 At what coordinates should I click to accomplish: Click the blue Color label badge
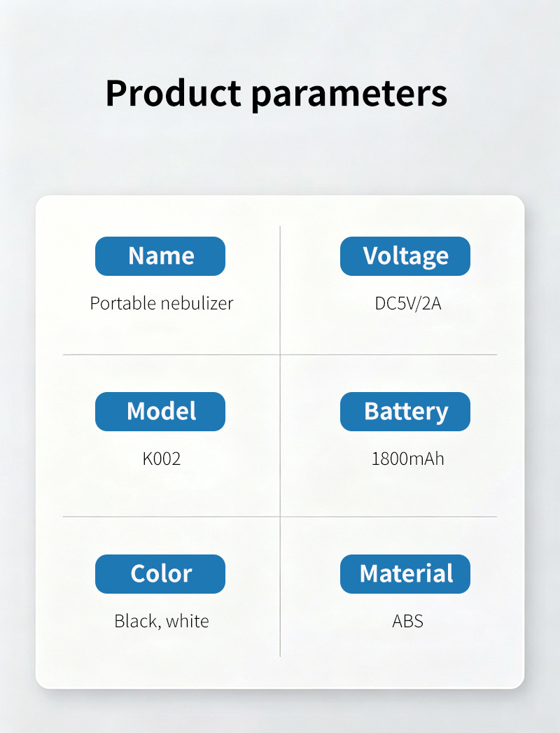click(160, 574)
